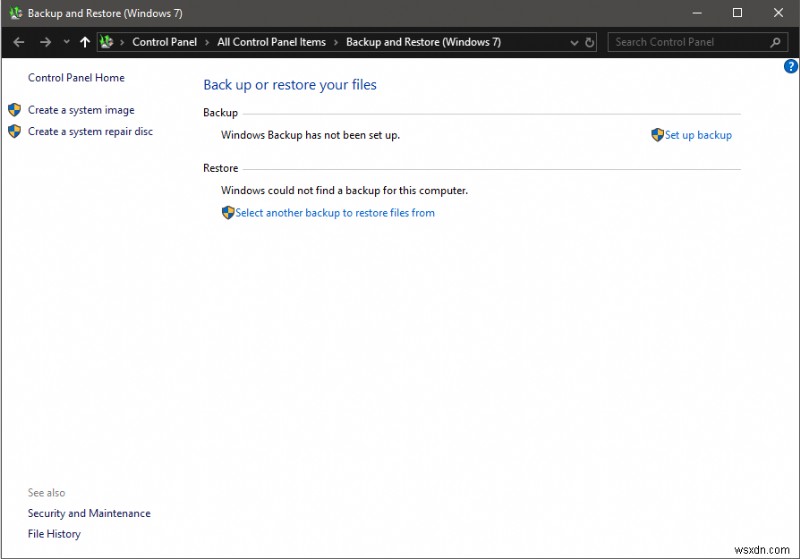The image size is (800, 559).
Task: Refresh the Backup and Restore page
Action: (x=590, y=43)
